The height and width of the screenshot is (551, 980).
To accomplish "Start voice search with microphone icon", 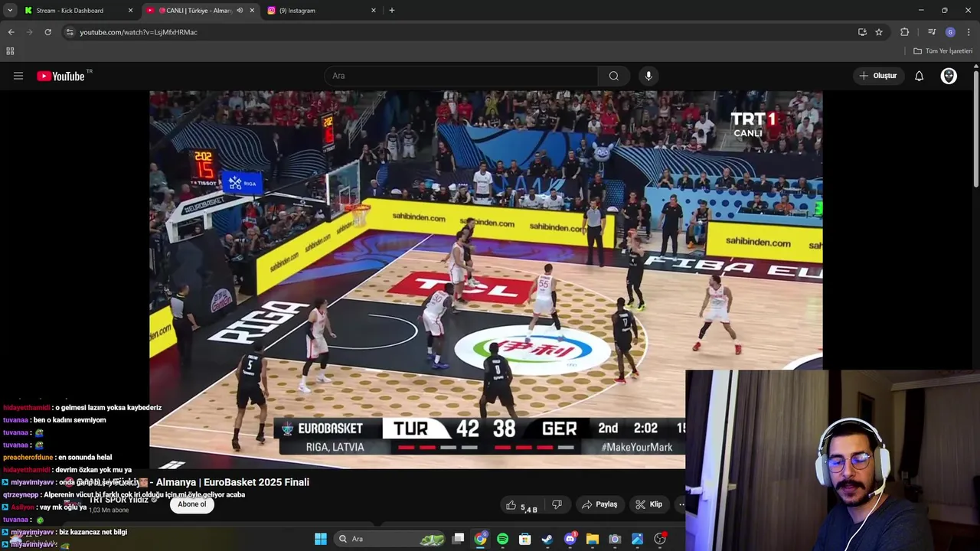I will pos(648,76).
